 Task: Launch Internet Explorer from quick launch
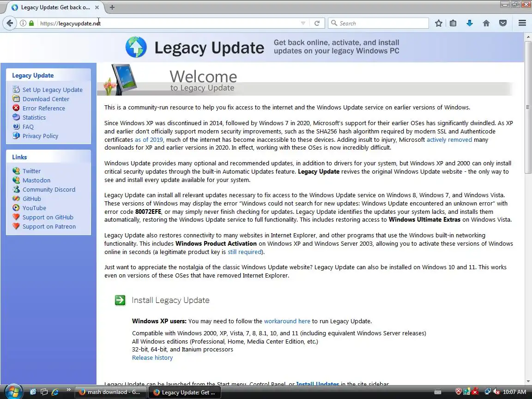coord(55,392)
